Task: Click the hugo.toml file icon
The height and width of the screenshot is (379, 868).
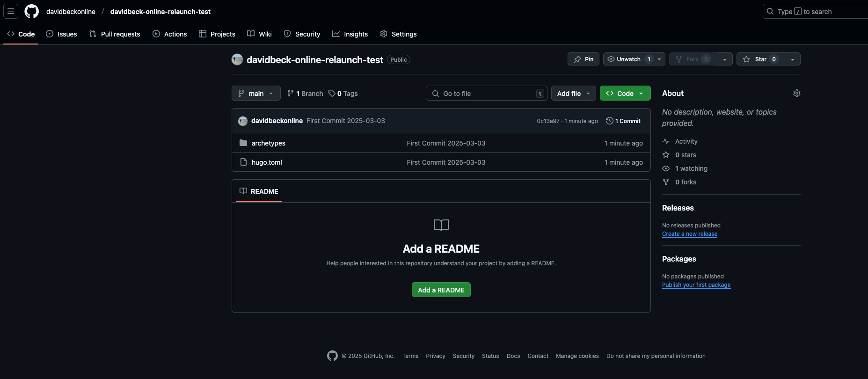Action: pyautogui.click(x=243, y=162)
